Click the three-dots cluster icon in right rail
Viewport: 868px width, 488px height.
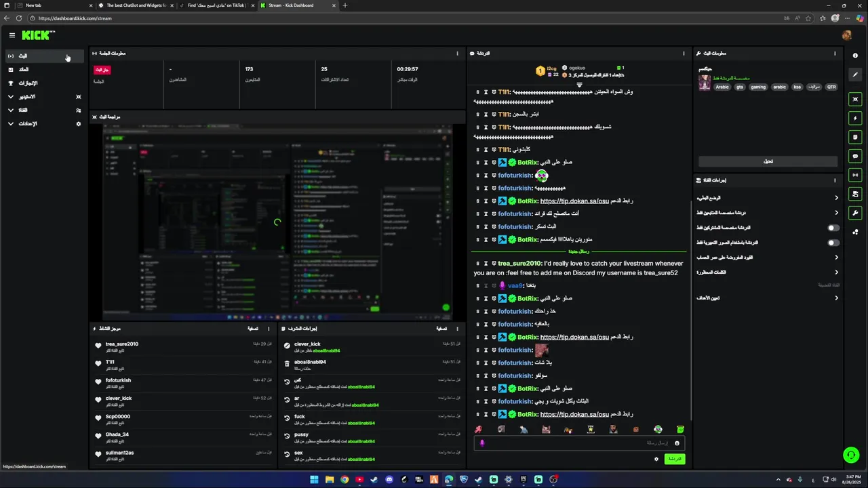pos(855,232)
